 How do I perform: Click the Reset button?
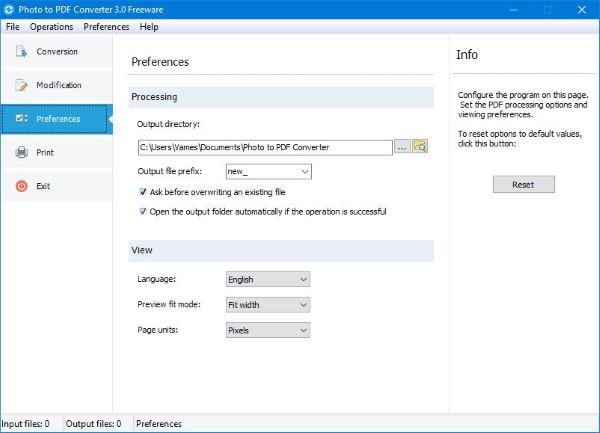click(523, 184)
